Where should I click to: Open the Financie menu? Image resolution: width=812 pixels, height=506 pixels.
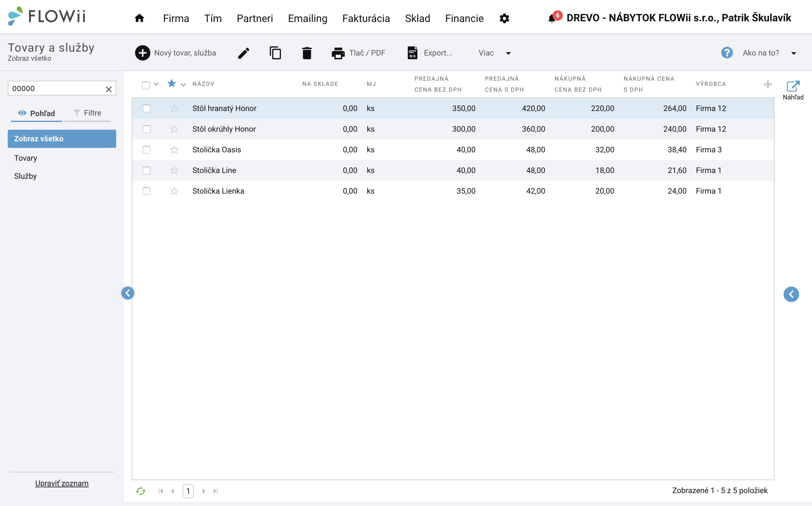464,18
